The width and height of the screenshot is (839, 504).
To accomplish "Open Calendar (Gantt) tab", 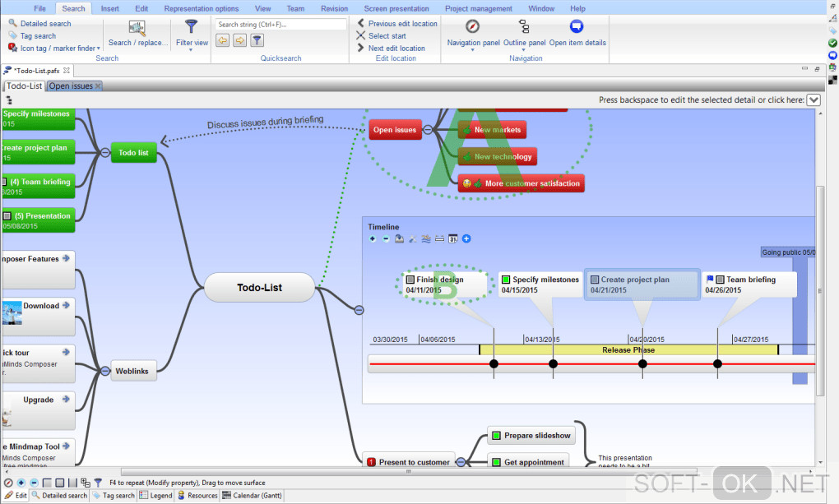I will [x=252, y=496].
